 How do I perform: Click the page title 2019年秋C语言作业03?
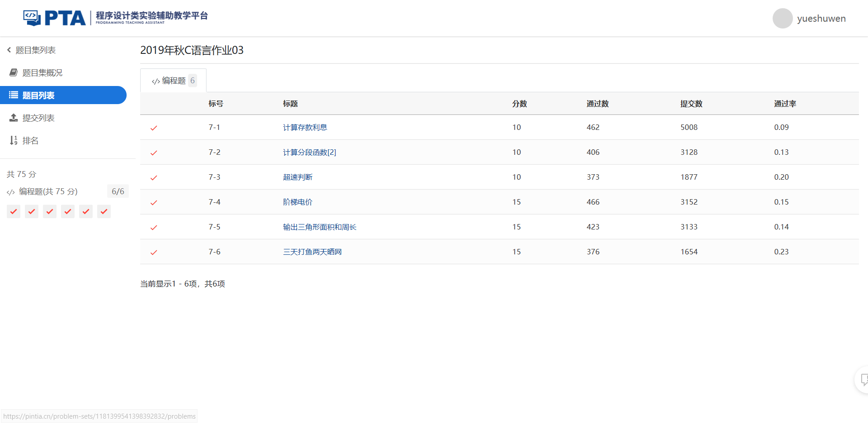coord(192,50)
